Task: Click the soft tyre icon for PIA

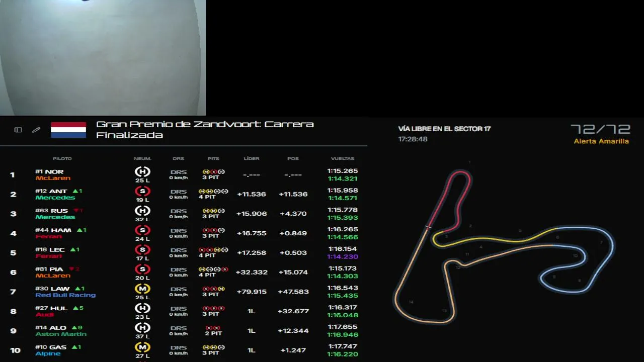Action: (142, 269)
